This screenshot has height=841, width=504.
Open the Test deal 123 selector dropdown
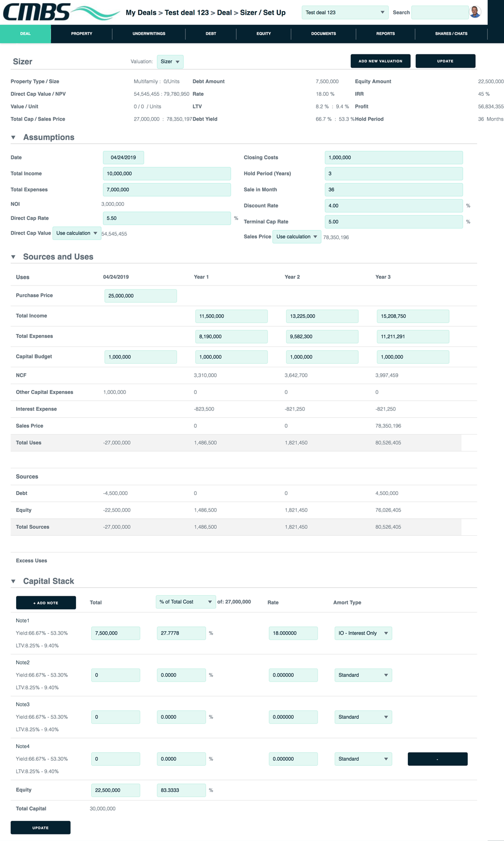point(345,13)
